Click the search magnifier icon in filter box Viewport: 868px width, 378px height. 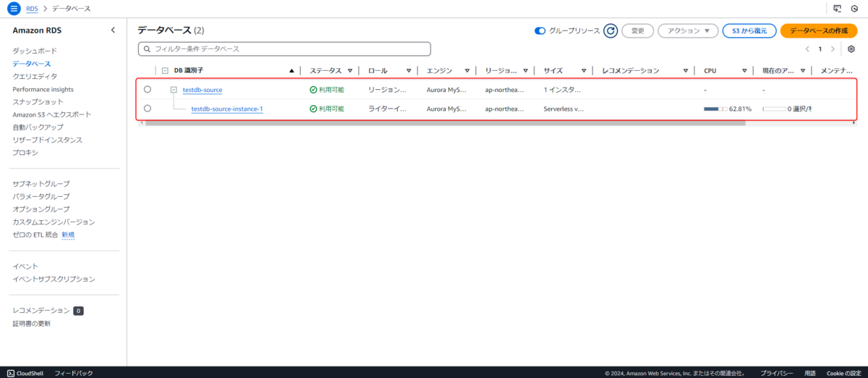[148, 49]
